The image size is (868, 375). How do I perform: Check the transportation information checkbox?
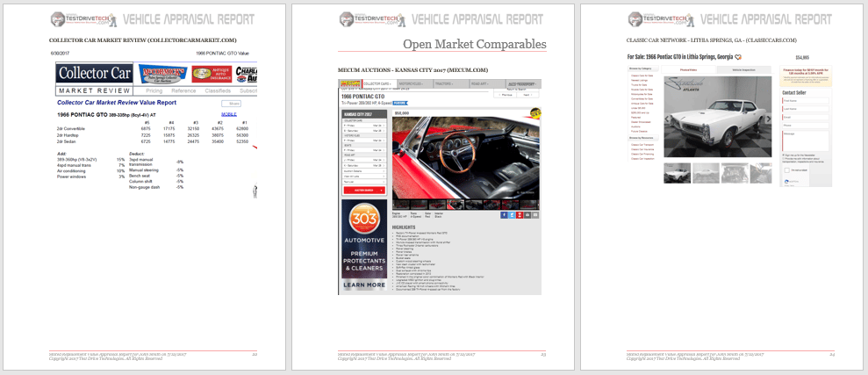click(784, 158)
